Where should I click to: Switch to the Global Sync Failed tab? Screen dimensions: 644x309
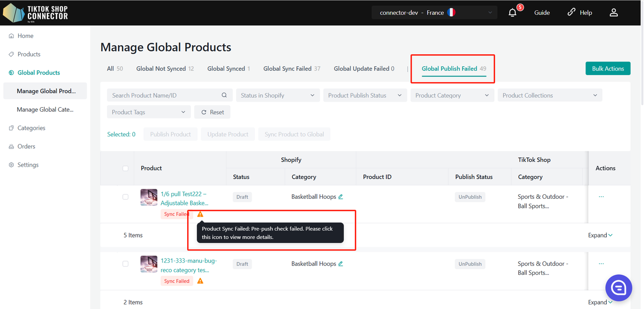coord(291,68)
